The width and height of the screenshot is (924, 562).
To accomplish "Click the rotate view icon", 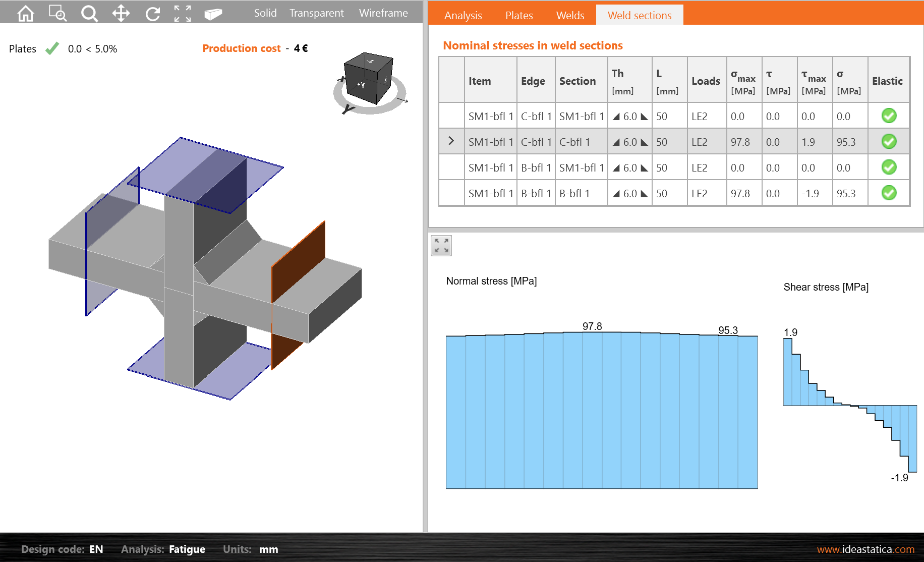I will pos(152,14).
